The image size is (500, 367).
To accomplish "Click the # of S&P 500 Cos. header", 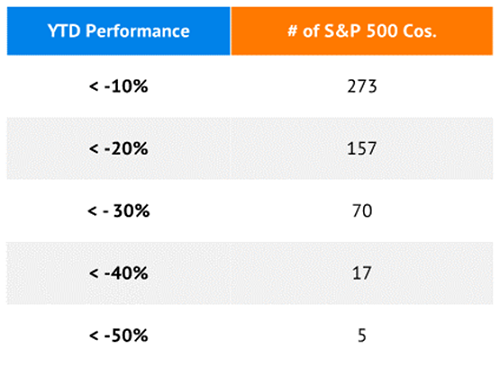I will [x=362, y=31].
